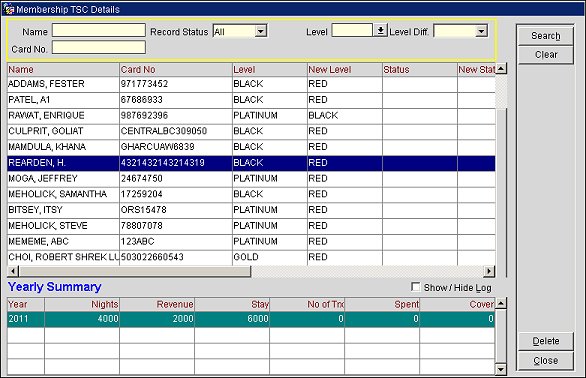Click the Membership TSC Details title icon
This screenshot has width=586, height=378.
[8, 9]
